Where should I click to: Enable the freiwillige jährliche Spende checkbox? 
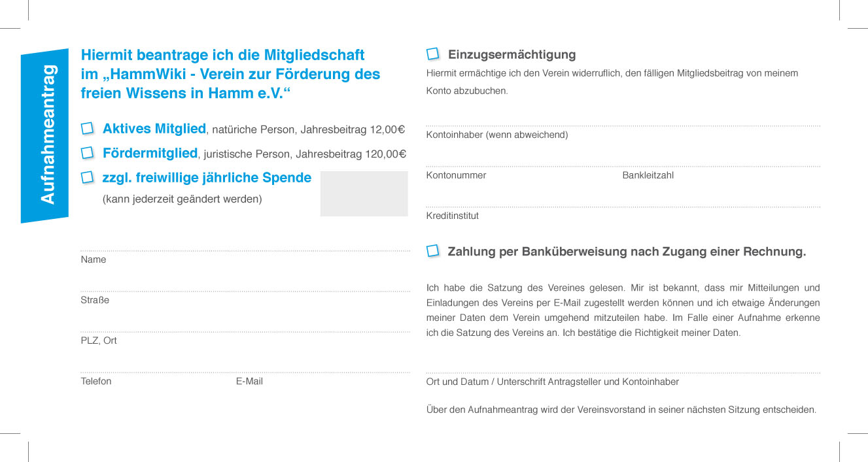pyautogui.click(x=87, y=178)
